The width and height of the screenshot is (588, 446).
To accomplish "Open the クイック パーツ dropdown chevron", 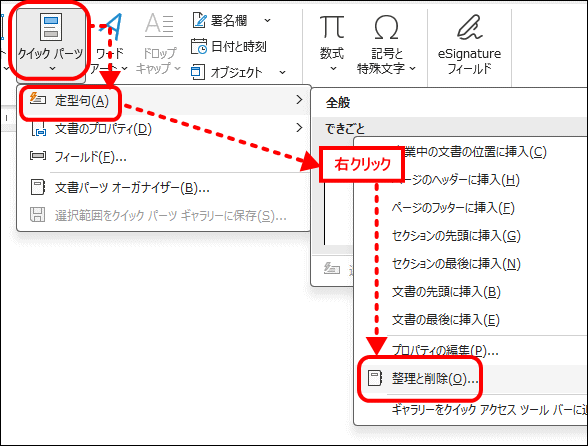I will pyautogui.click(x=52, y=69).
